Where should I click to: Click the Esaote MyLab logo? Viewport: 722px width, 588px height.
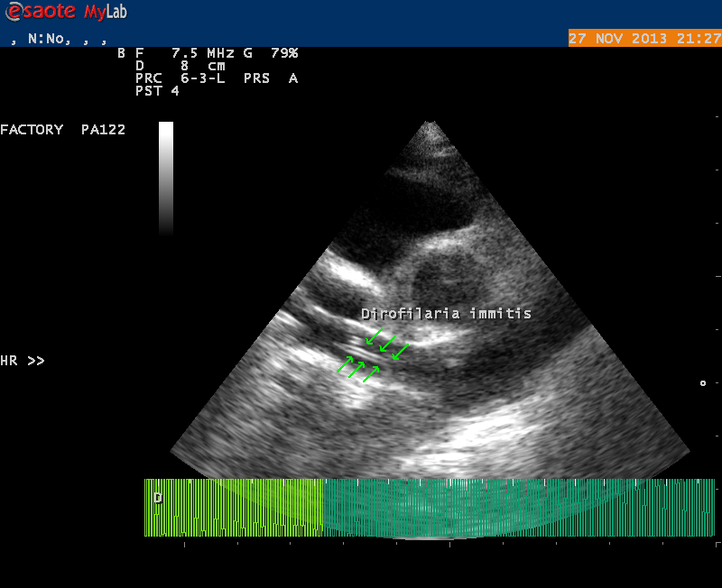click(x=66, y=12)
